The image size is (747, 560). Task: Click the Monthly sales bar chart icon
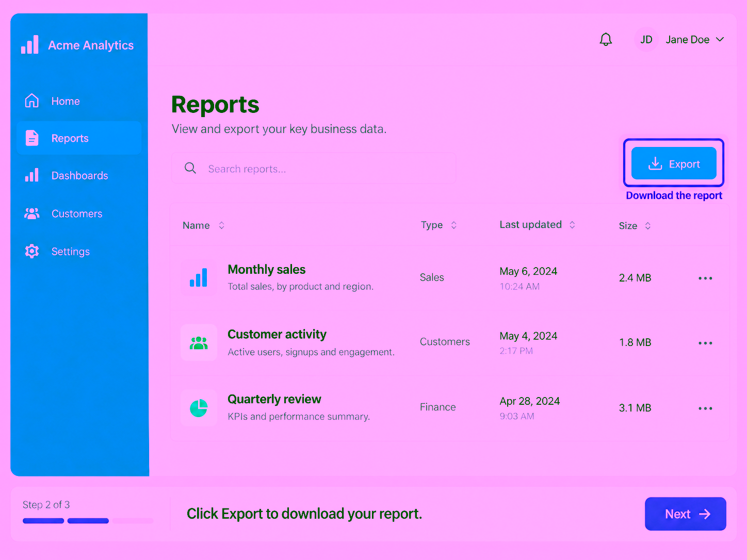[199, 278]
